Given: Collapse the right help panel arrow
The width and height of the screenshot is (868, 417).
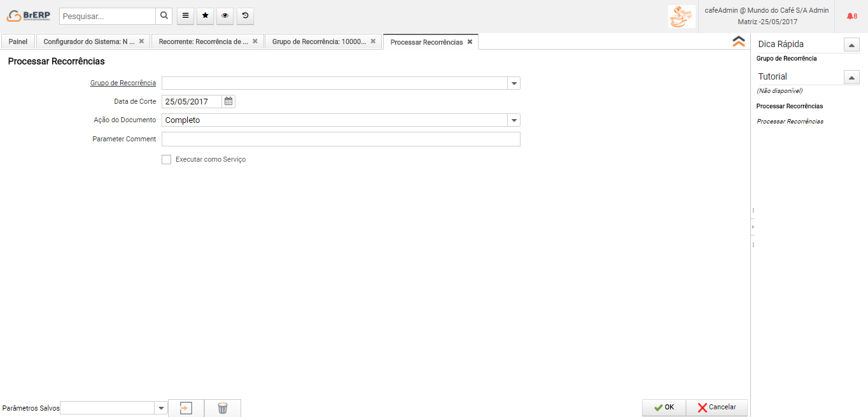Looking at the screenshot, I should pos(753,227).
